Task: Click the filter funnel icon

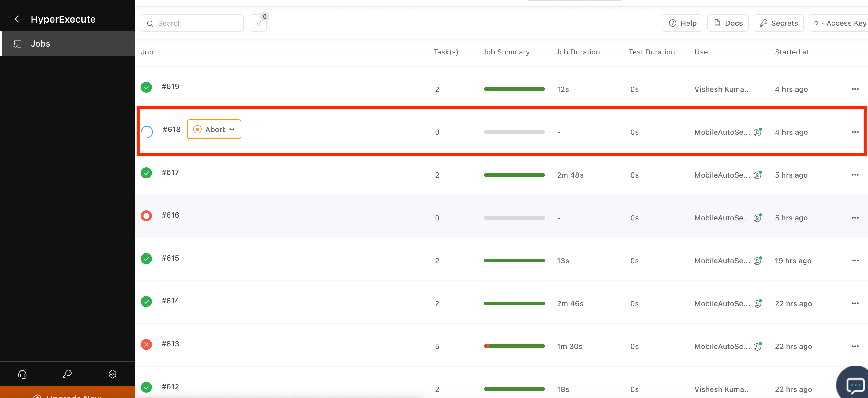Action: pyautogui.click(x=258, y=23)
